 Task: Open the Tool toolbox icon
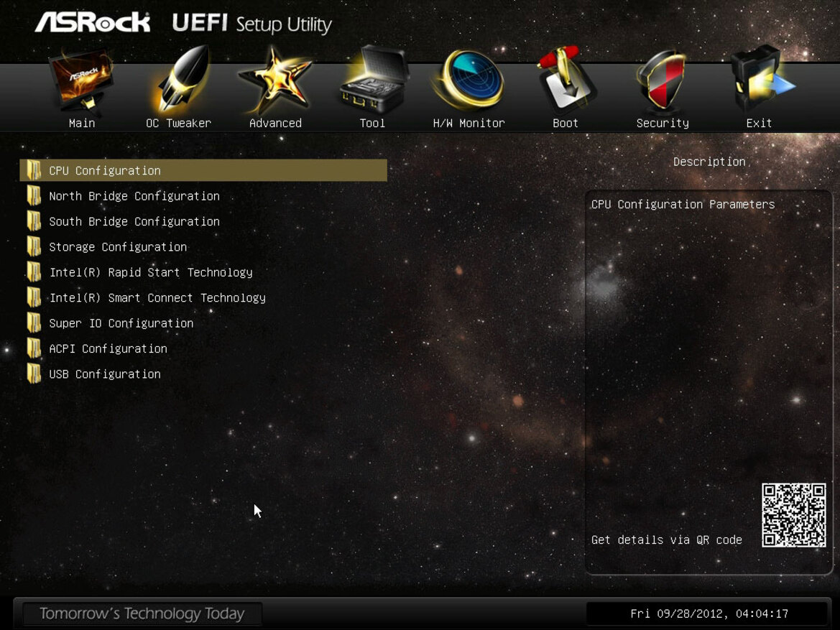[x=373, y=79]
